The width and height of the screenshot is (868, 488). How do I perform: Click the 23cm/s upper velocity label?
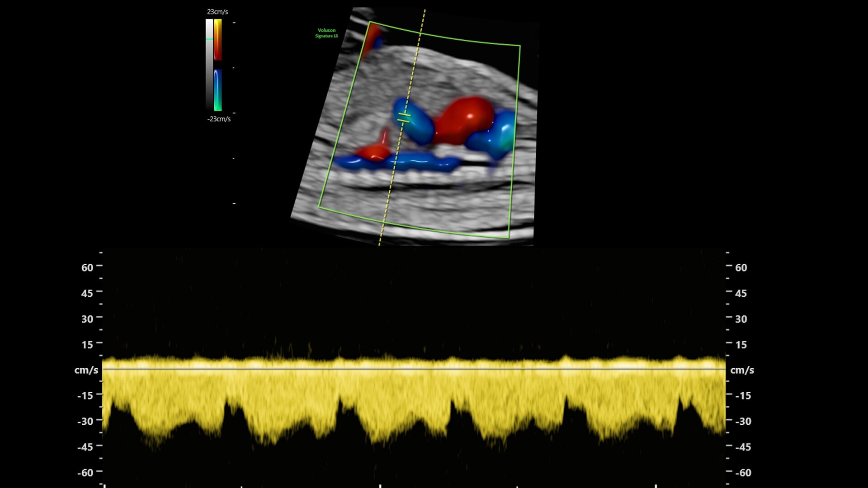pos(217,12)
